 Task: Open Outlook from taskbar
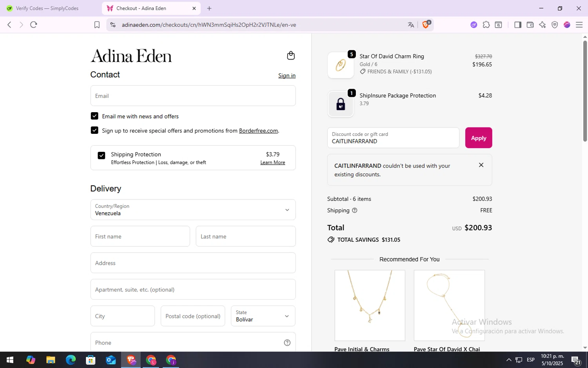tap(111, 360)
